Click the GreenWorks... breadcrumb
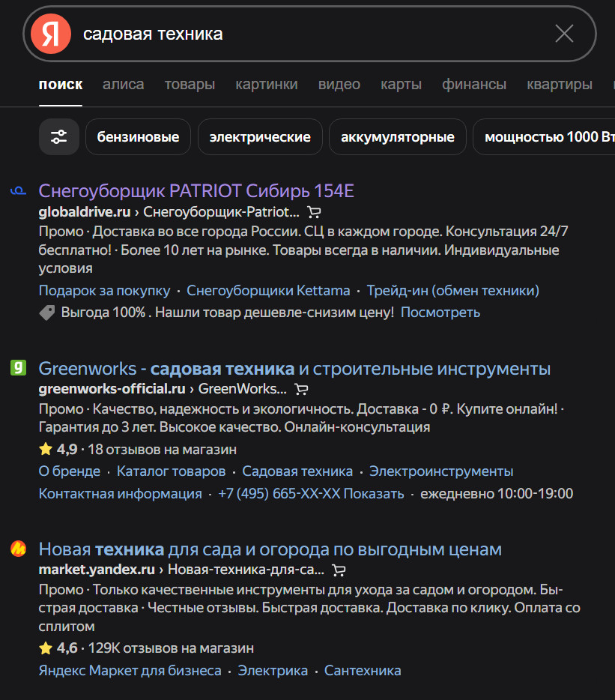Screen dimensions: 615x700 click(243, 389)
